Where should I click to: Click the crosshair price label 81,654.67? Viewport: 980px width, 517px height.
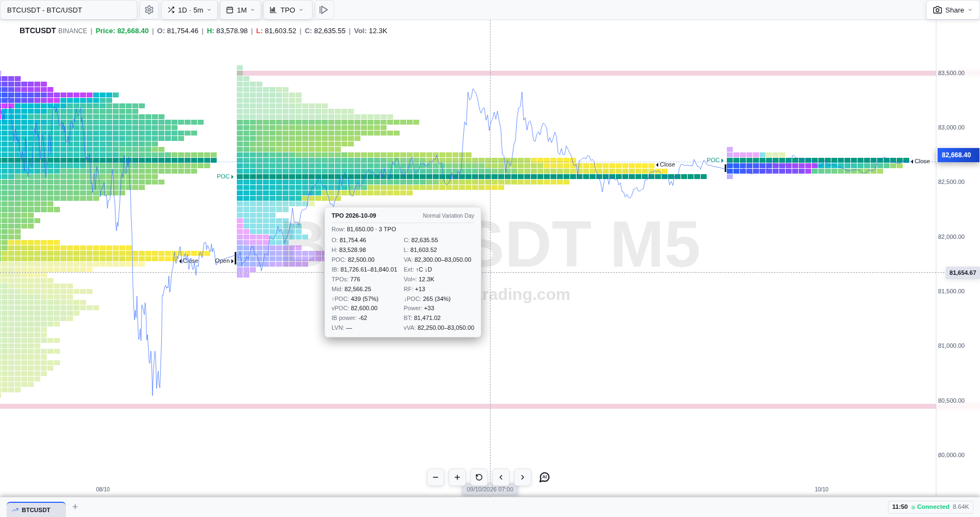coord(963,273)
